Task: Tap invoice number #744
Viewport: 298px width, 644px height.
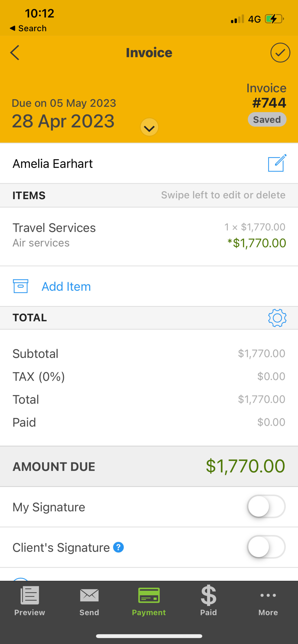Action: point(269,103)
